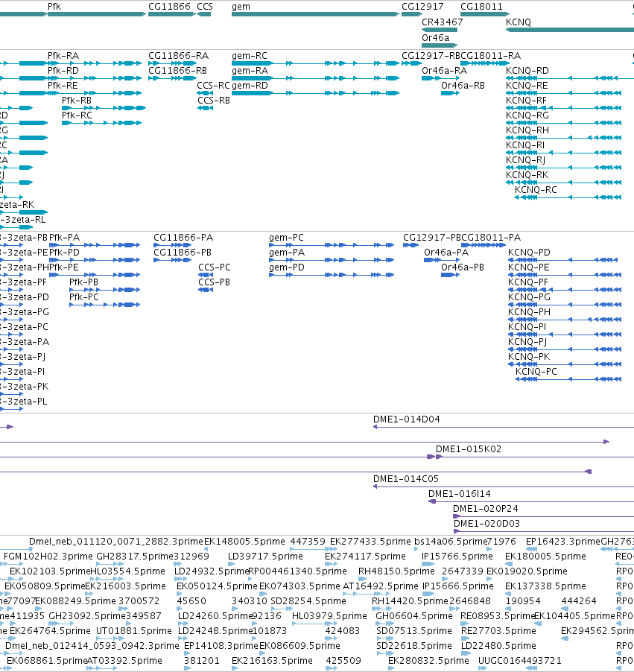Image resolution: width=634 pixels, height=672 pixels.
Task: Click the CCS-RC transcript label
Action: [214, 86]
